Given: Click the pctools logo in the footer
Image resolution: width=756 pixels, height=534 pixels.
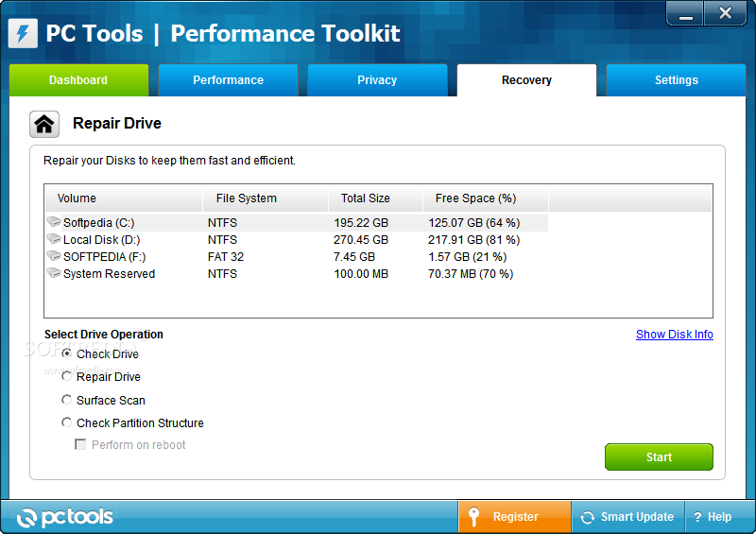Looking at the screenshot, I should 64,517.
